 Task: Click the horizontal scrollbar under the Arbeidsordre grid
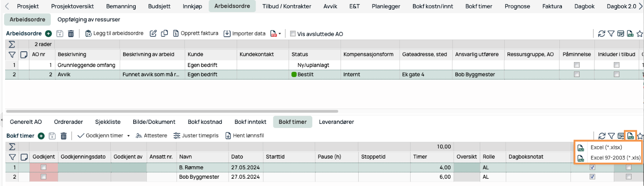tap(172, 111)
